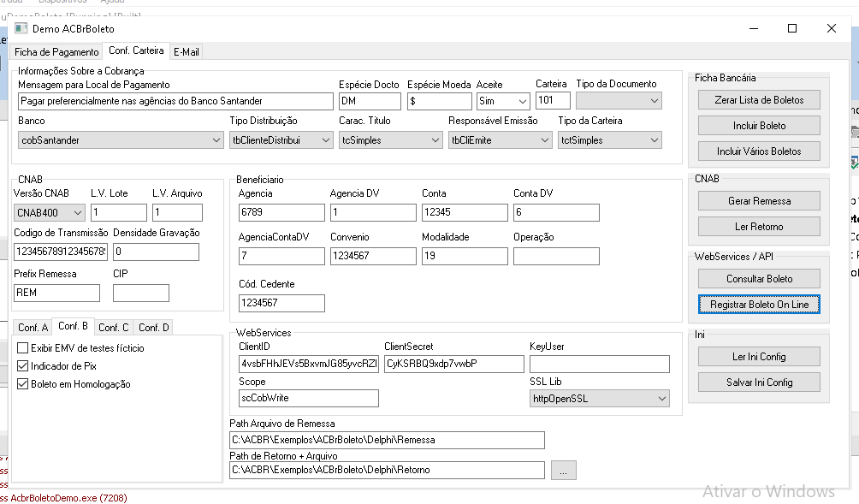Viewport: 859px width, 504px height.
Task: Switch to the Ficha de Pagamento tab
Action: click(x=56, y=52)
